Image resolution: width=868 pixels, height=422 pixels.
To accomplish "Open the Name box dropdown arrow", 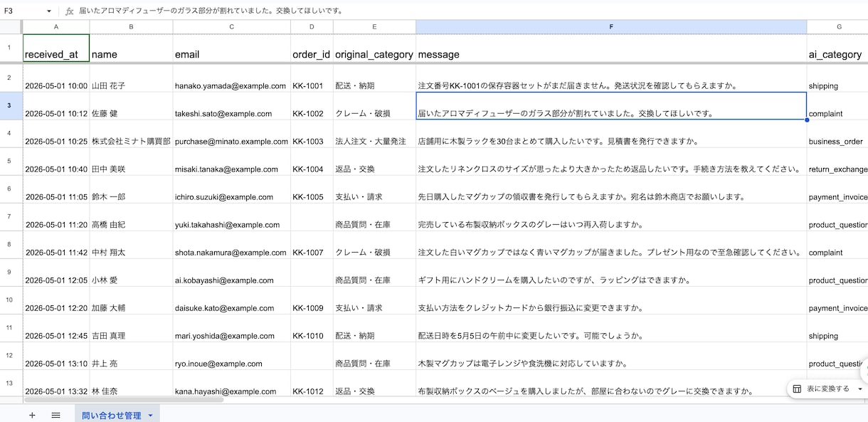I will click(x=49, y=11).
